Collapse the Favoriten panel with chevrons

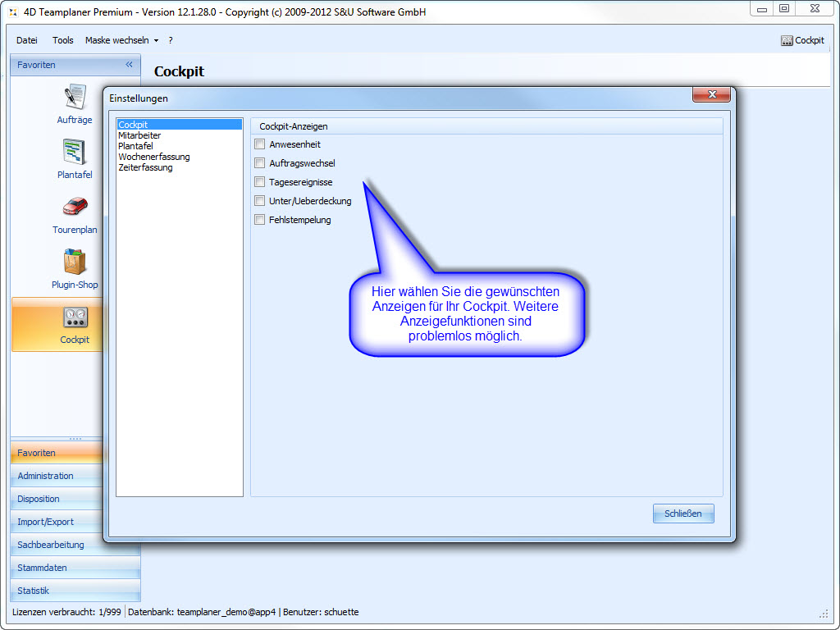[x=129, y=65]
